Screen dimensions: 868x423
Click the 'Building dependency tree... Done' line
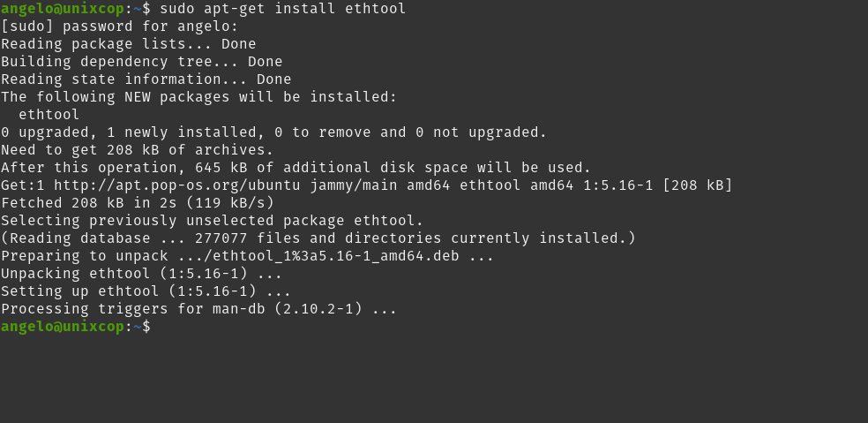click(142, 62)
